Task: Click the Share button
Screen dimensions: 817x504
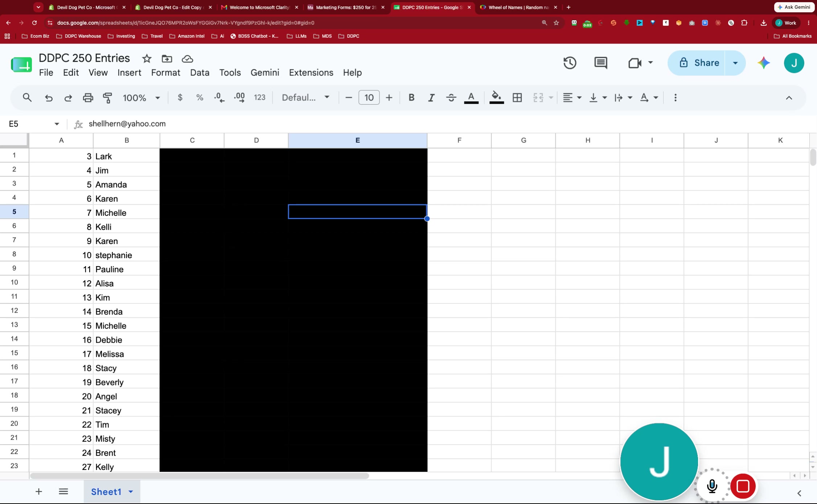Action: (x=697, y=63)
